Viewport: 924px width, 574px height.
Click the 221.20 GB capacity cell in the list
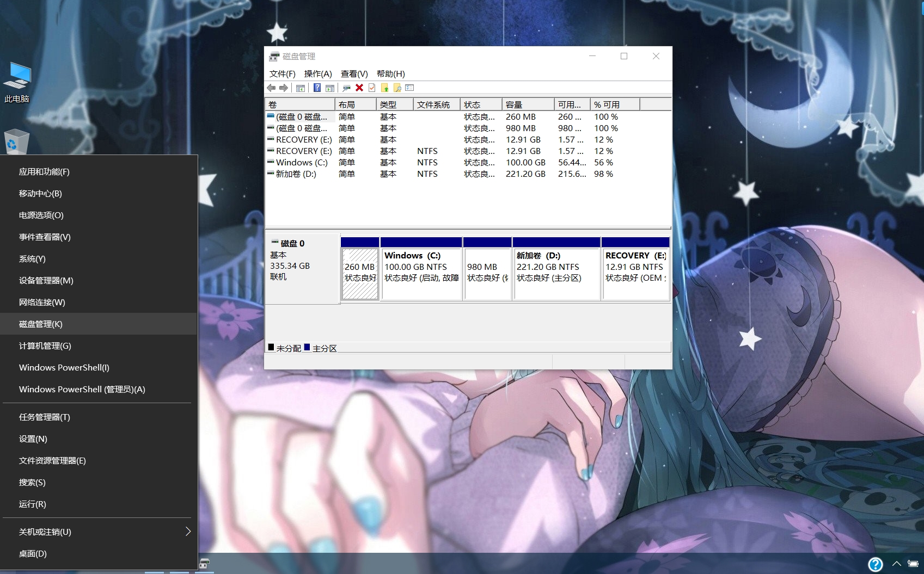pos(525,174)
